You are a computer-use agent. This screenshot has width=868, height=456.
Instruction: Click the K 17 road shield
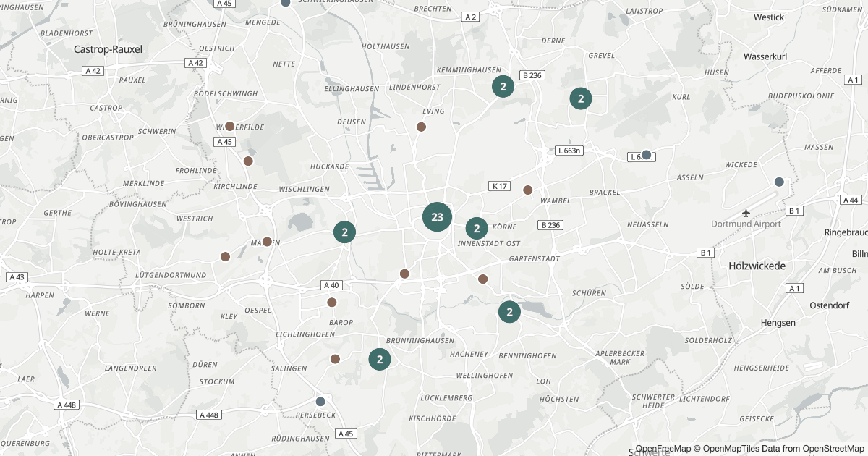500,186
